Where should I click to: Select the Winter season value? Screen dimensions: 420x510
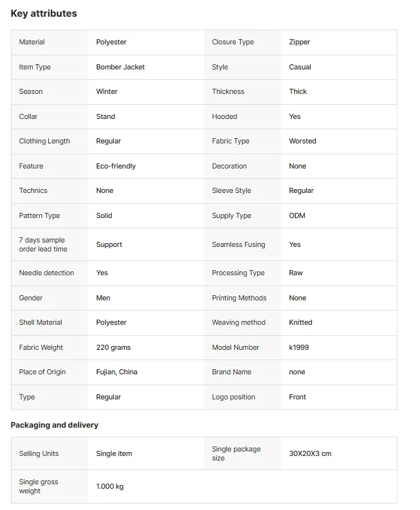107,91
